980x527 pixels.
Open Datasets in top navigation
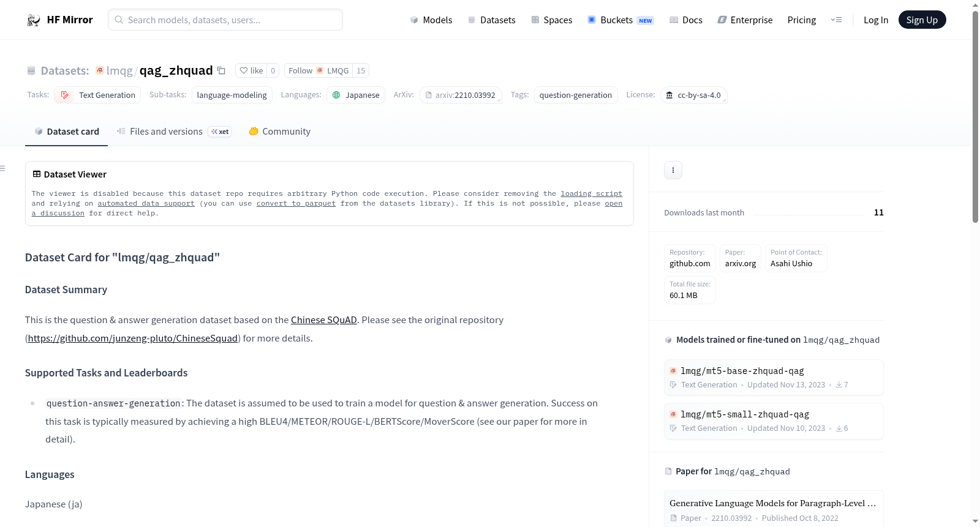(491, 20)
